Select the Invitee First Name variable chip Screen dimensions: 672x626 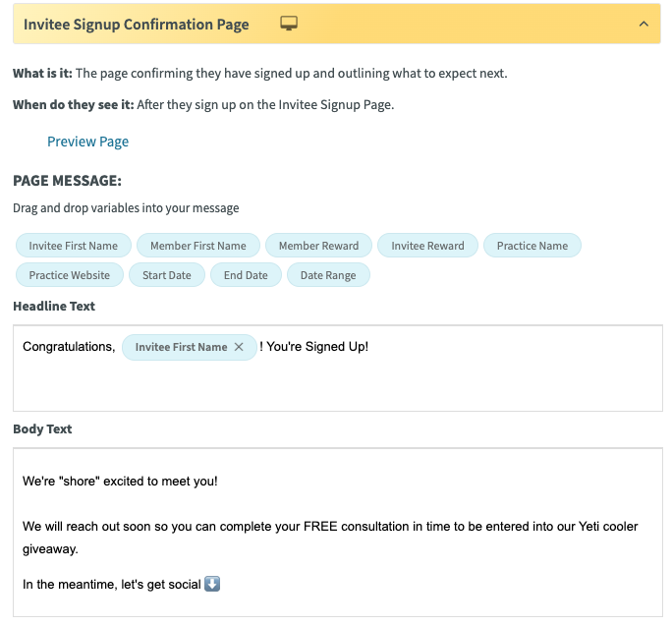(74, 246)
